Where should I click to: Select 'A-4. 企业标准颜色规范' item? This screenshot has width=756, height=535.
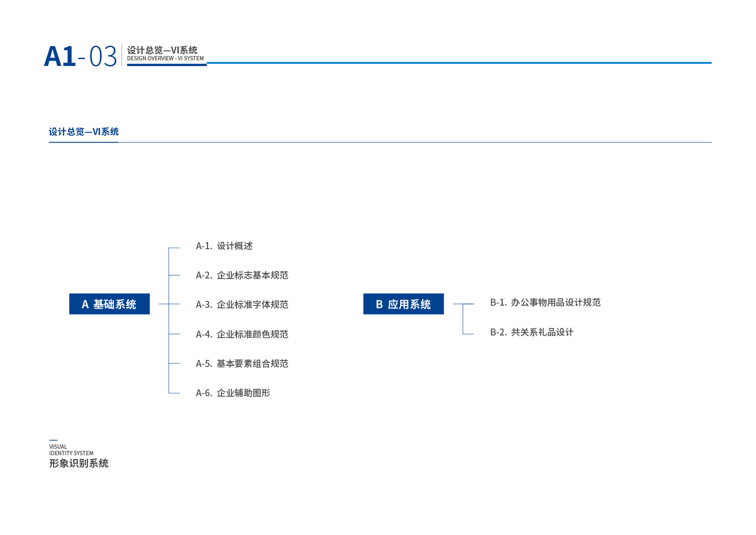[242, 334]
